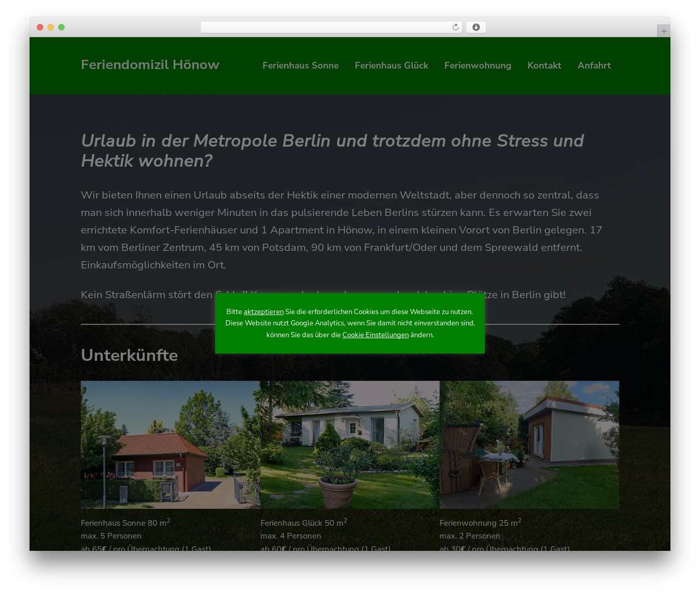Screen dimensions: 700x593
Task: Open the Cookie Einstellungen link
Action: coord(375,335)
